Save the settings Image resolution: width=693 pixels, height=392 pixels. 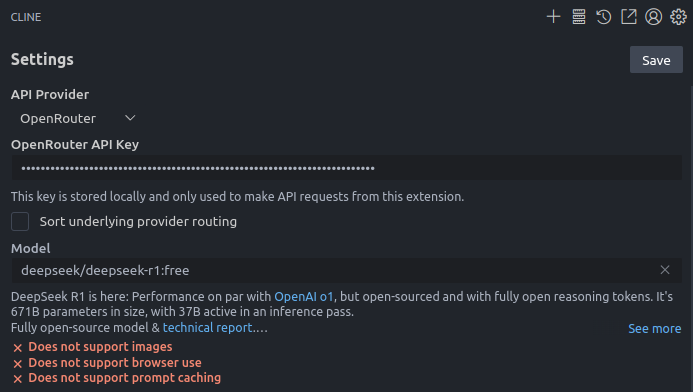pyautogui.click(x=656, y=60)
